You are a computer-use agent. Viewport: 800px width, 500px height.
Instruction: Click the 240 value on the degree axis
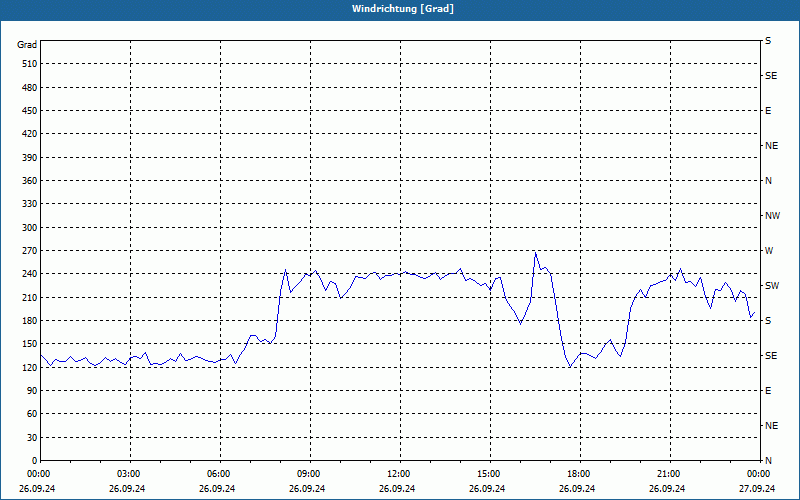tap(30, 274)
